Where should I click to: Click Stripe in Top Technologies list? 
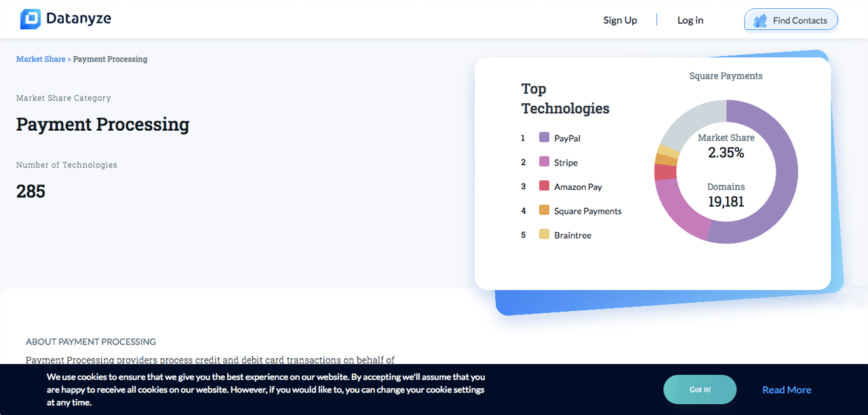point(566,162)
